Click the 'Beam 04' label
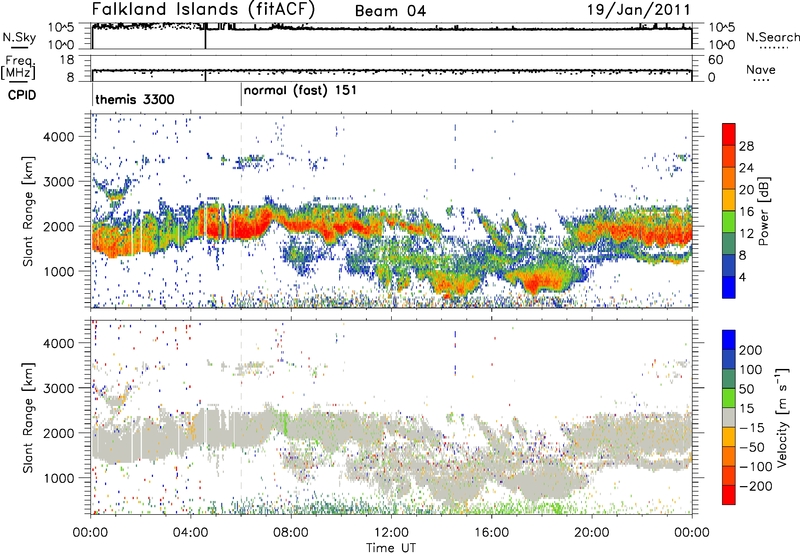 coord(390,11)
